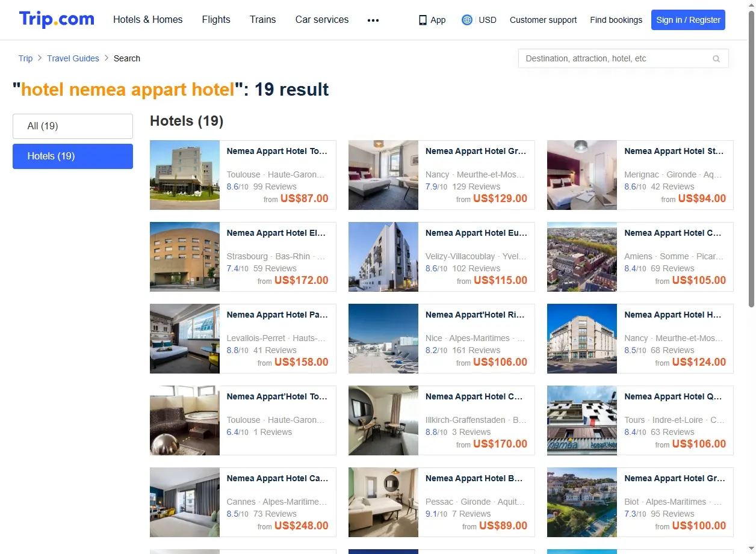756x554 pixels.
Task: Open Nemea Appart Hotel C... in Illkirch-Graffenstaden
Action: [474, 396]
